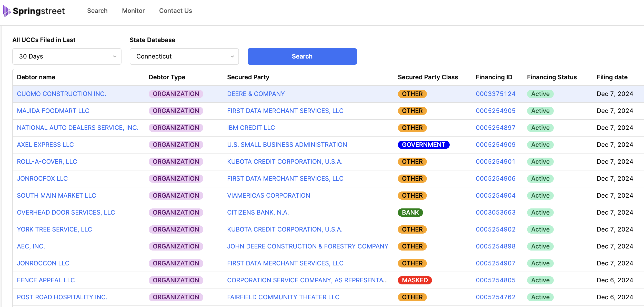
Task: Click ORGANIZATION badge in AXEL EXPRESS row
Action: pos(176,145)
